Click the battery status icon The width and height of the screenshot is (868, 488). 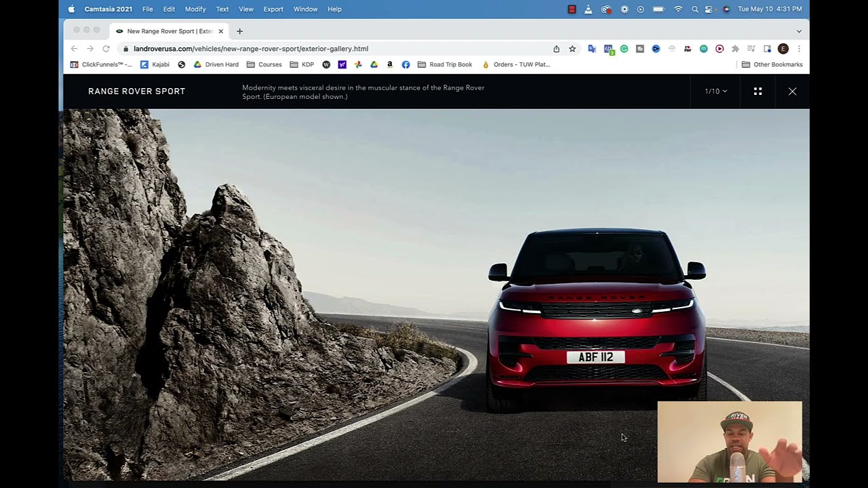tap(658, 9)
